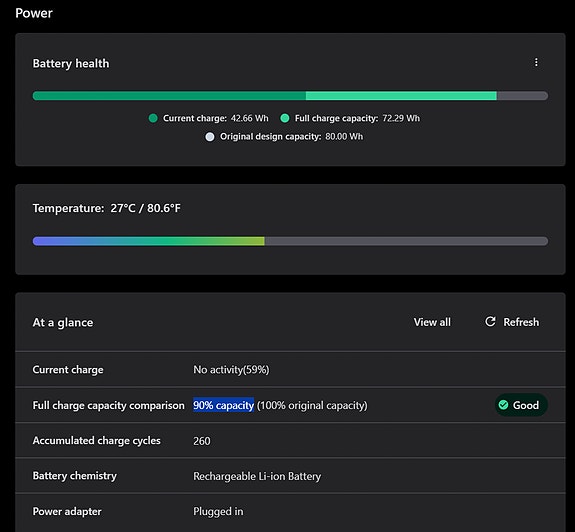Click 'Current charge: 42.66 Wh' legend text
The height and width of the screenshot is (532, 575).
(x=216, y=118)
